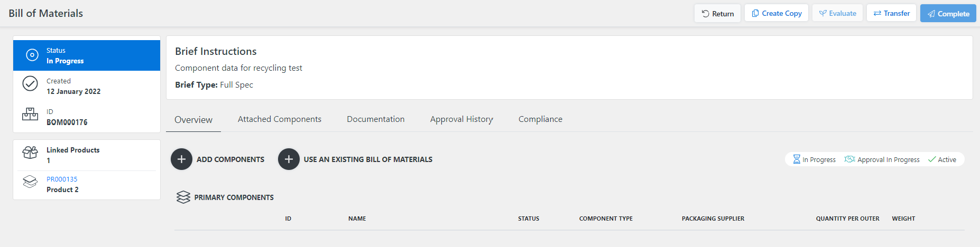Screen dimensions: 980x247
Task: Click the Primary Components stack icon
Action: (x=183, y=197)
